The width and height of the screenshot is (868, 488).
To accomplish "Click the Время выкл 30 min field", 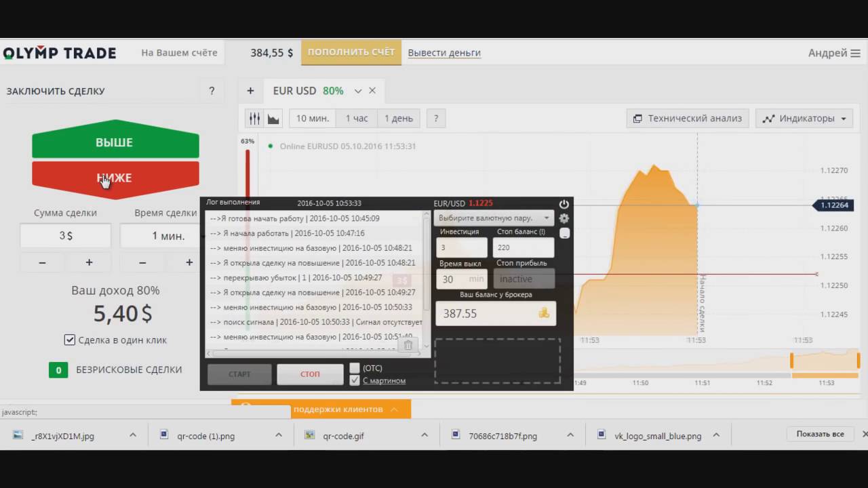I will tap(462, 279).
